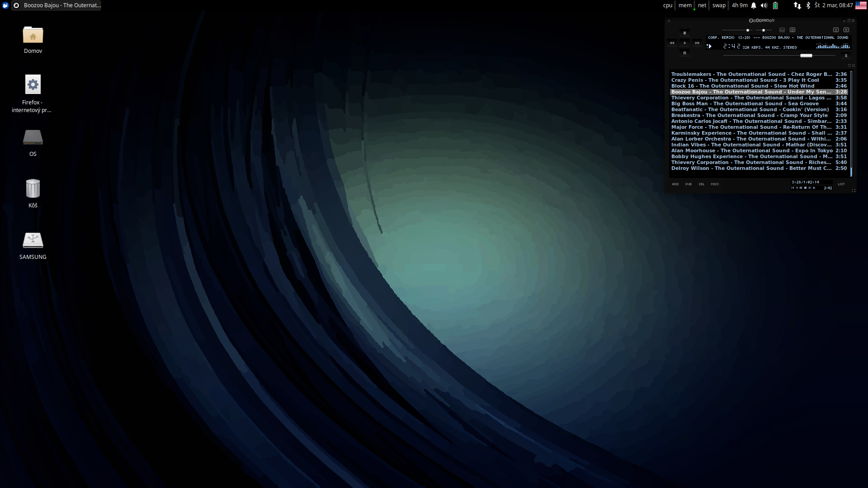Adjust the volume slider in Audacious
Viewport: 868px width, 488px height.
(737, 30)
